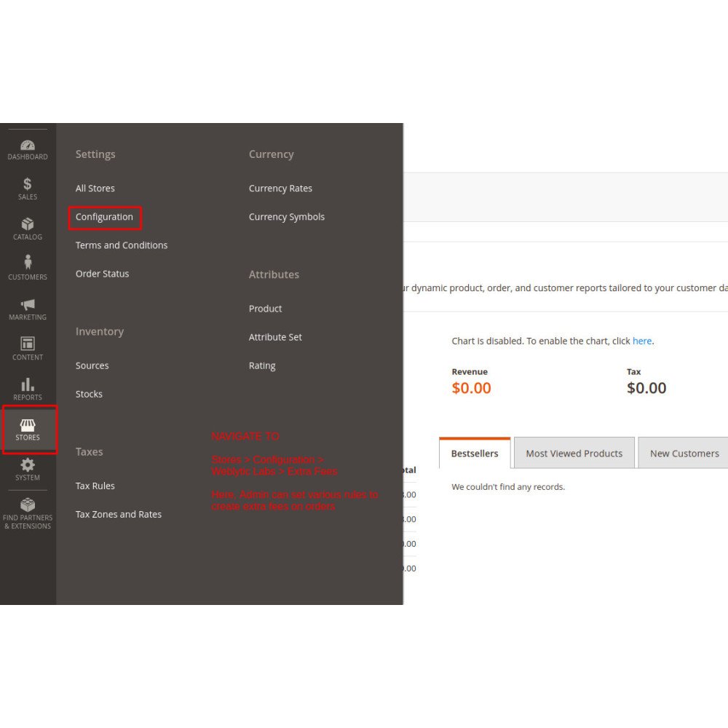Switch to the Bestsellers tab
The image size is (728, 728).
click(475, 453)
